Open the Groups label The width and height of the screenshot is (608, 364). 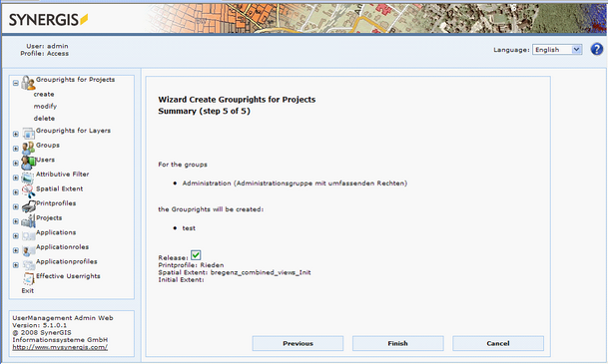point(48,146)
